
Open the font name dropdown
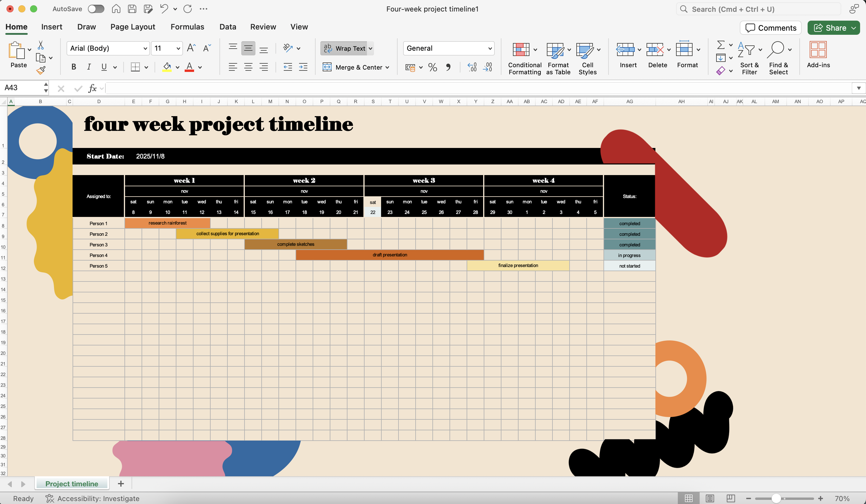(x=145, y=48)
